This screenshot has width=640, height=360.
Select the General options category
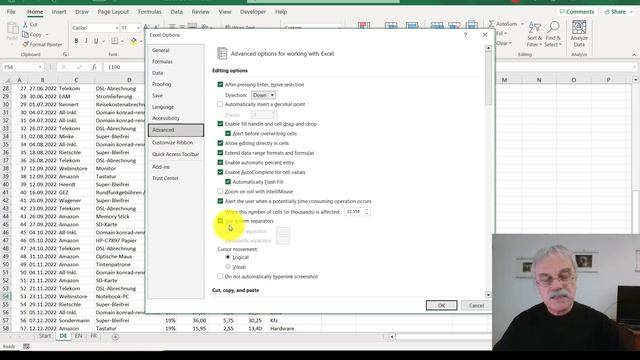click(x=176, y=50)
